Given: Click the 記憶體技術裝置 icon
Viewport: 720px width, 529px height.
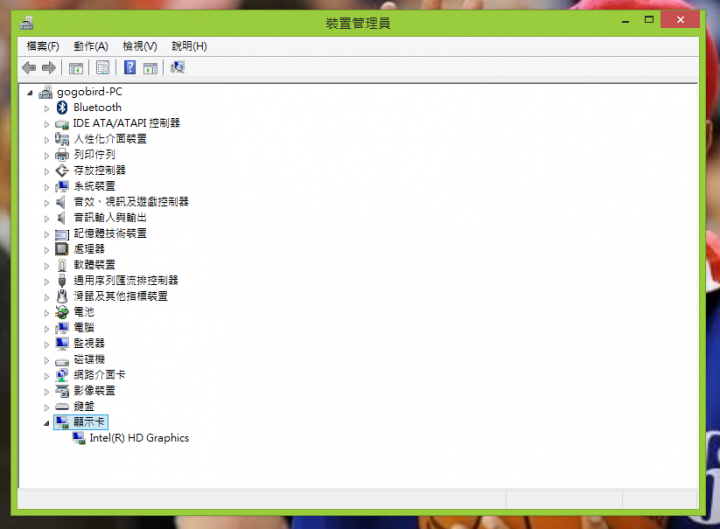Looking at the screenshot, I should [x=62, y=234].
